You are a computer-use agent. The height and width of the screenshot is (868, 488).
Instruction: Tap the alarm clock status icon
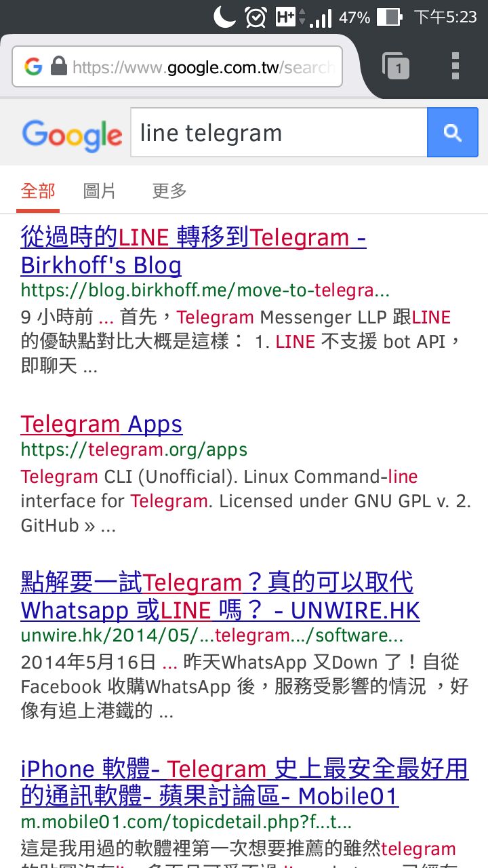click(x=256, y=17)
